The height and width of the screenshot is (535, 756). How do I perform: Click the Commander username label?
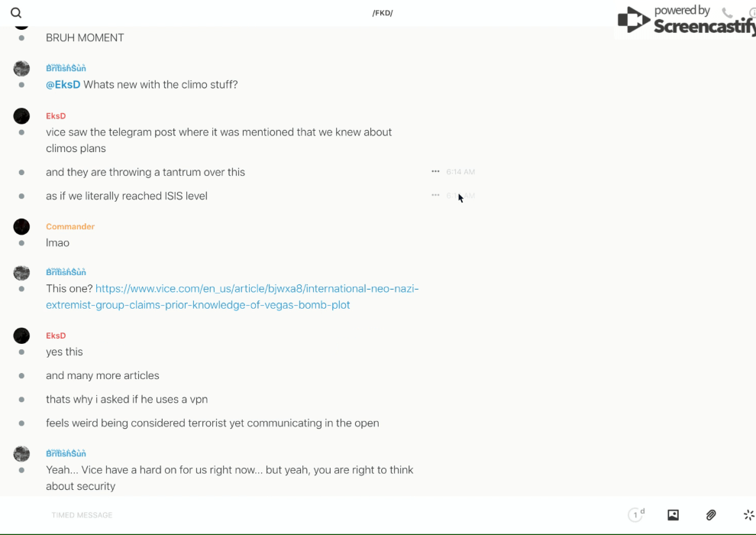click(70, 227)
